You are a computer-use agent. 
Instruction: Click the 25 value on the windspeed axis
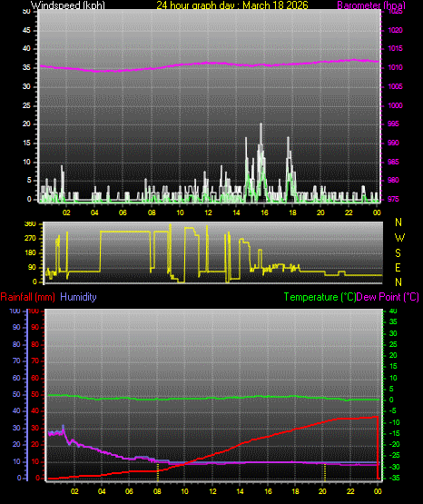point(26,105)
